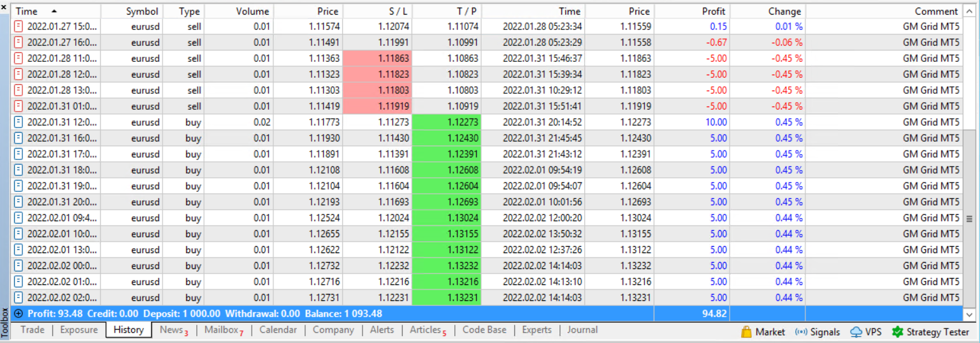Open the News tab
Screen dimensions: 980x343
coord(173,330)
